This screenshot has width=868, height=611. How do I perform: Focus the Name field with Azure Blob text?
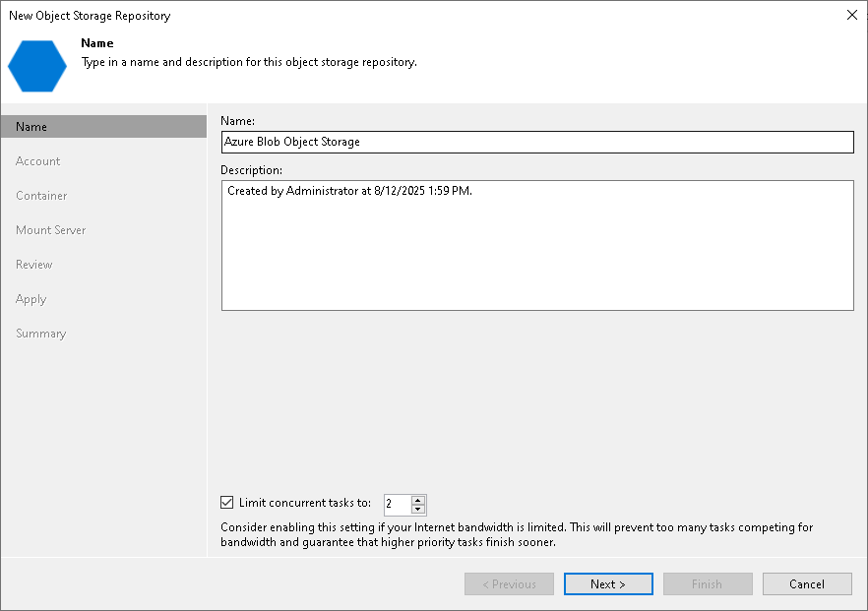click(537, 143)
